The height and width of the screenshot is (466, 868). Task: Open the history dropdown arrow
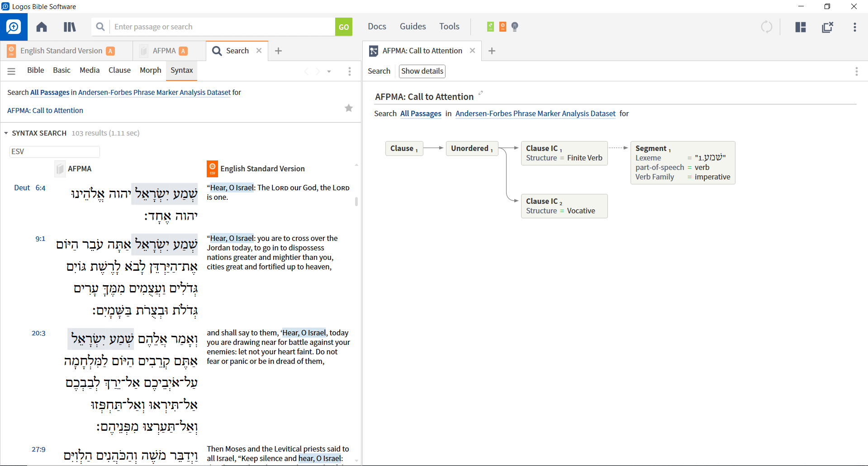(x=329, y=71)
